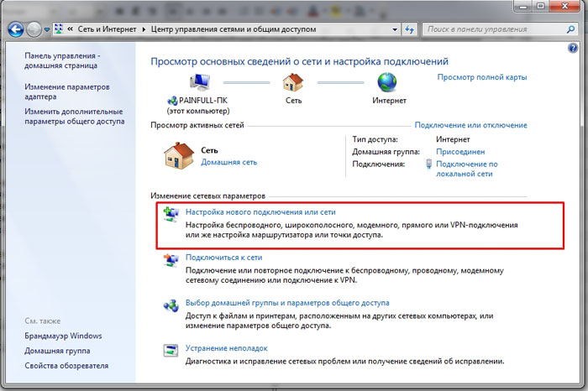Click the icon beside Выбор домашней группы
Viewport: 588px width, 391px height.
click(x=171, y=305)
